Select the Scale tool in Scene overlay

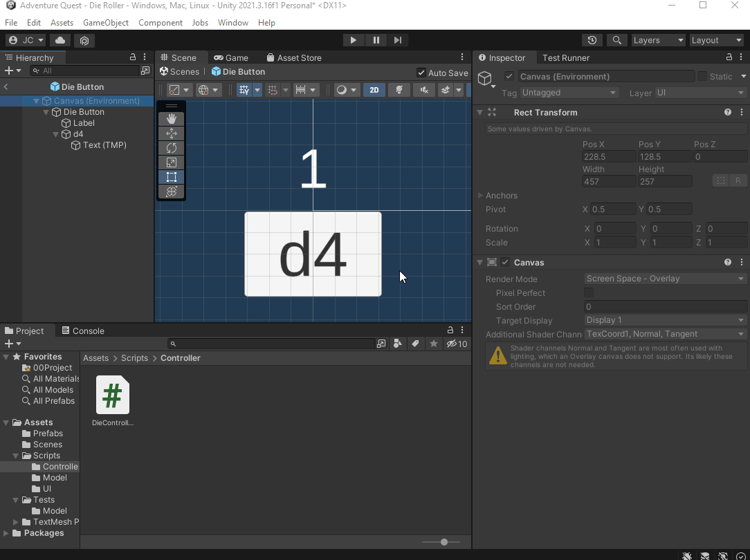[x=171, y=162]
